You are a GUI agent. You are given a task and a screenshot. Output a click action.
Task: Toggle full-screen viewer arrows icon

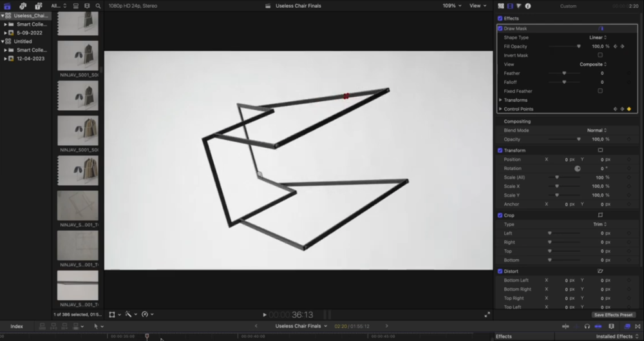click(488, 315)
